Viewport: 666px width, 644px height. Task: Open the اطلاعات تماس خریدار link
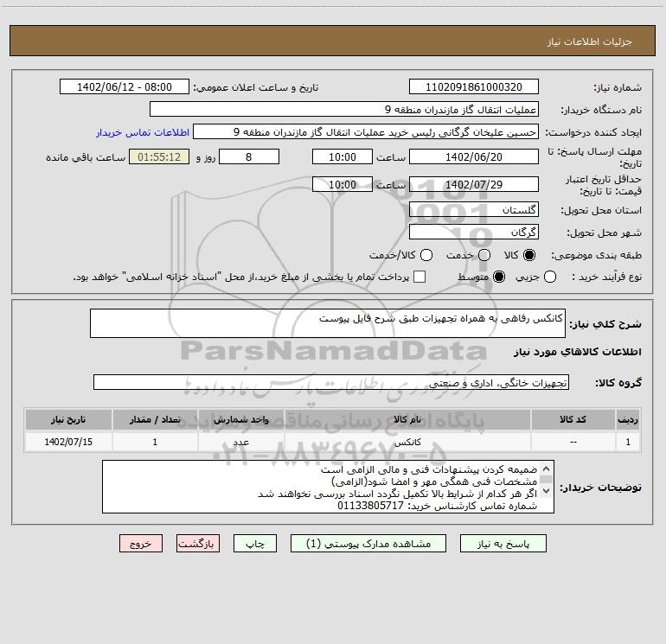pyautogui.click(x=143, y=132)
